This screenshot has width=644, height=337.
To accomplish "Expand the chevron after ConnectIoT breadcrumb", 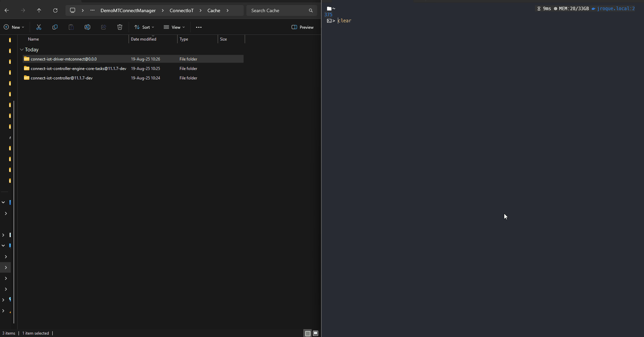I will [200, 10].
